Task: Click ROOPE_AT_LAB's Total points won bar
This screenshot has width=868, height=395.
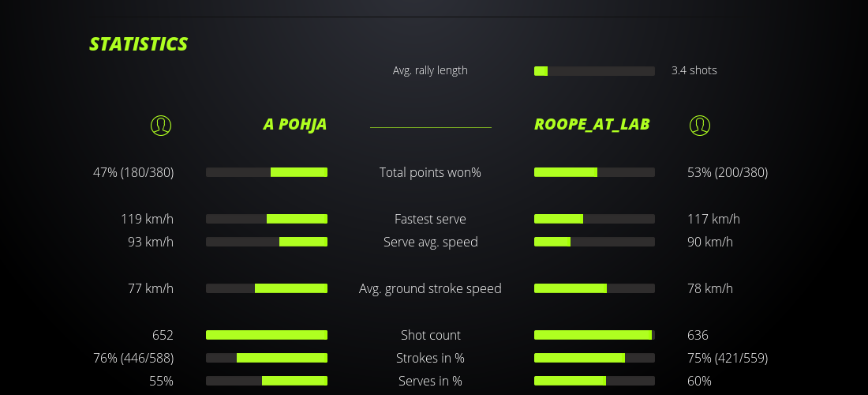Action: 594,172
